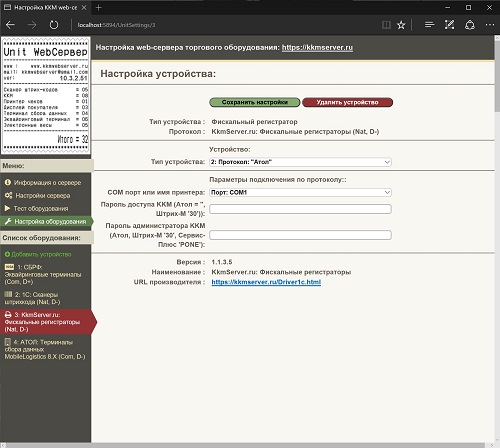Close the 'Настройка ККМ web-се' tab
The width and height of the screenshot is (500, 448).
[x=84, y=7]
